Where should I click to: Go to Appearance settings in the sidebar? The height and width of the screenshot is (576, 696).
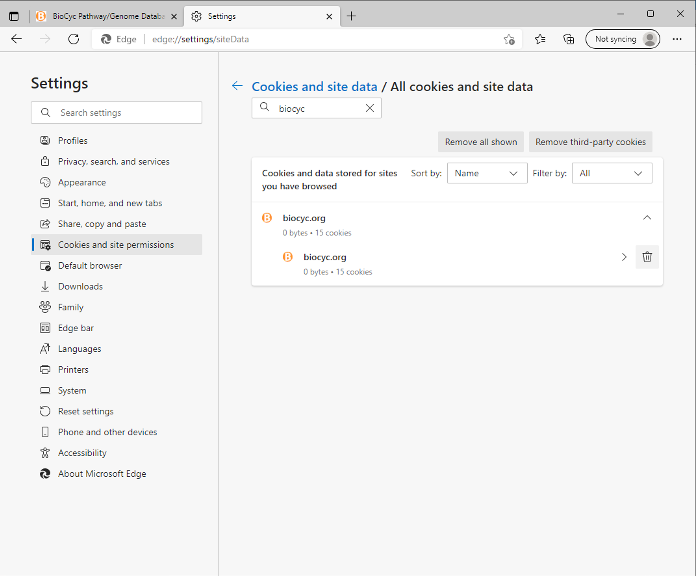pos(82,182)
